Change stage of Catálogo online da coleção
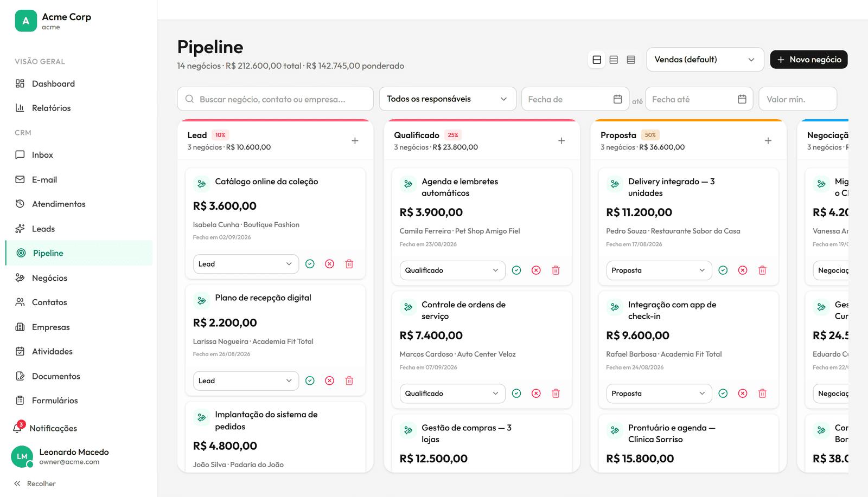 [246, 264]
